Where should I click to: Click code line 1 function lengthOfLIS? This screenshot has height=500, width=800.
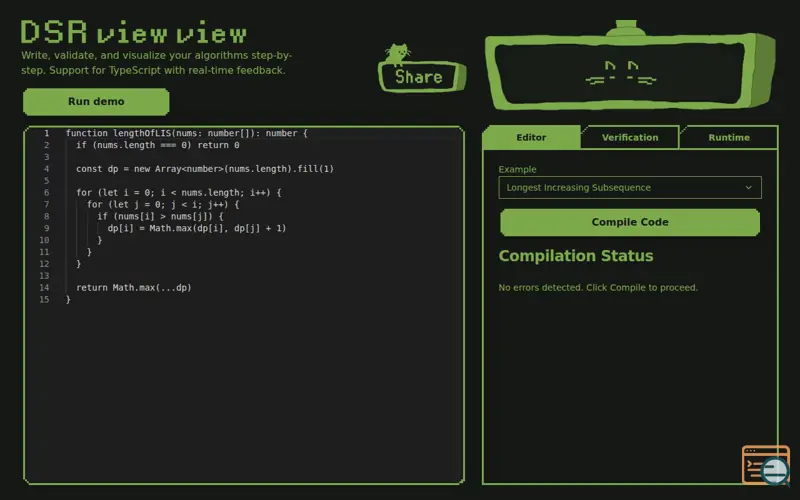point(187,133)
